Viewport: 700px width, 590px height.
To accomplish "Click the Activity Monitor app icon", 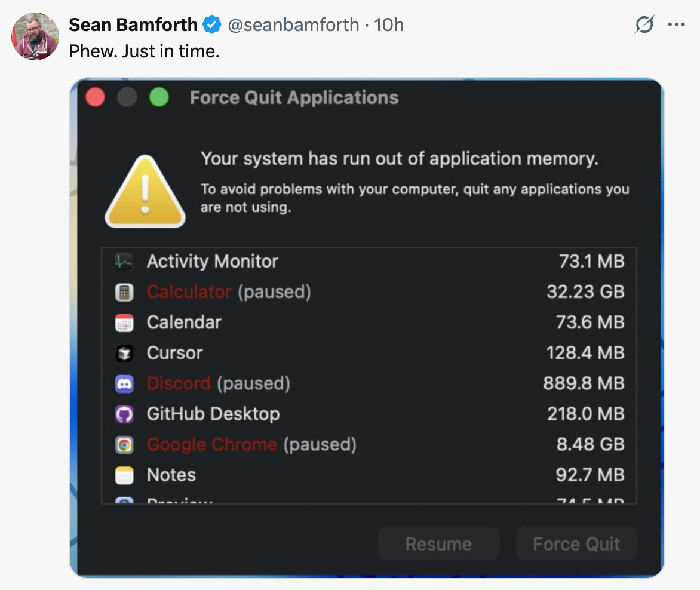I will (x=124, y=261).
